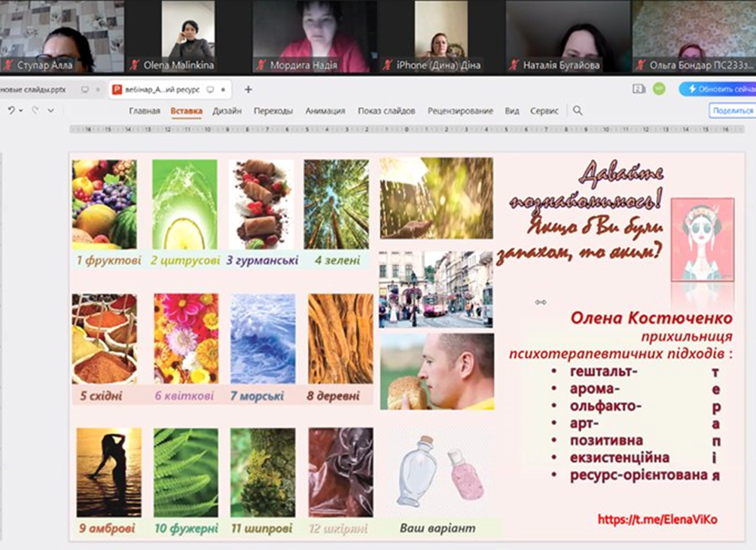The image size is (756, 550).
Task: Click the green user avatar icon
Action: [659, 89]
